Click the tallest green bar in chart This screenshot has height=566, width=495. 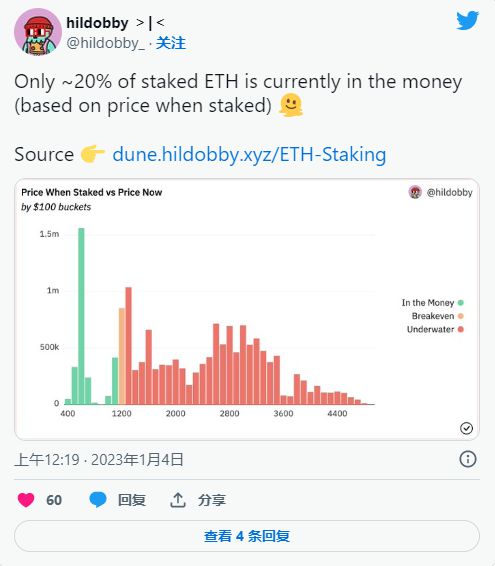(81, 316)
